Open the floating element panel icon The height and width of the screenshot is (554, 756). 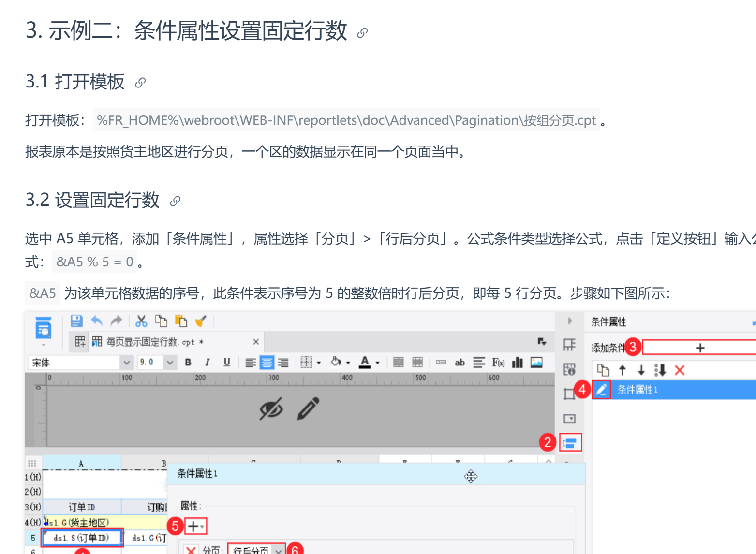[x=569, y=394]
